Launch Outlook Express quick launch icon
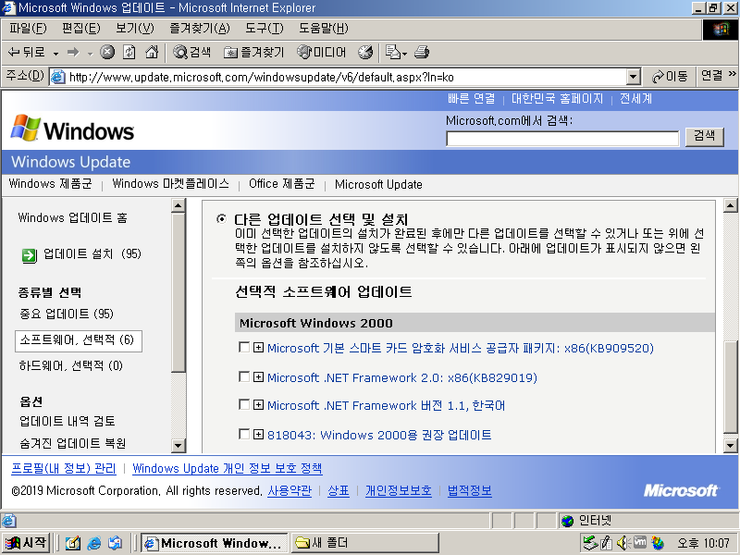740x555 pixels. pos(115,543)
